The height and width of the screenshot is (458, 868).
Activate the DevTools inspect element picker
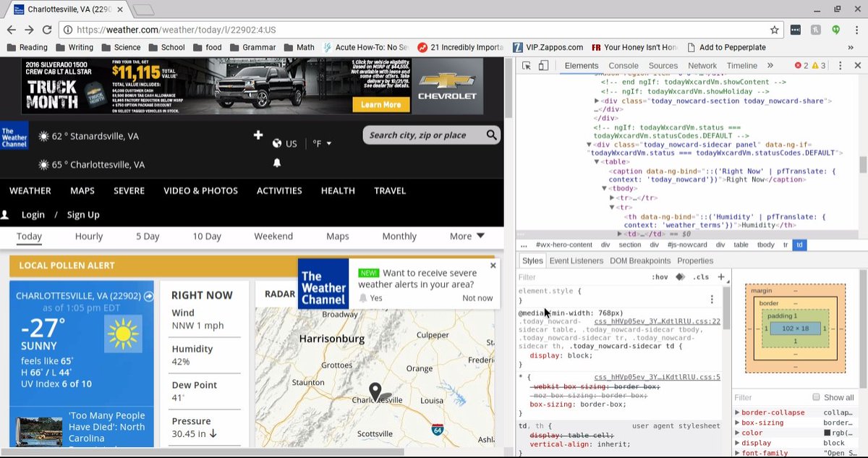click(x=526, y=65)
